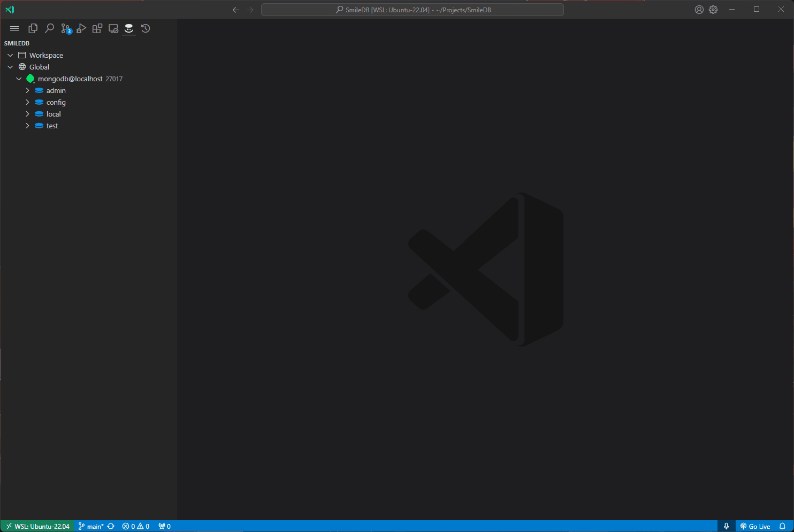Open notifications bell in status bar

(782, 526)
